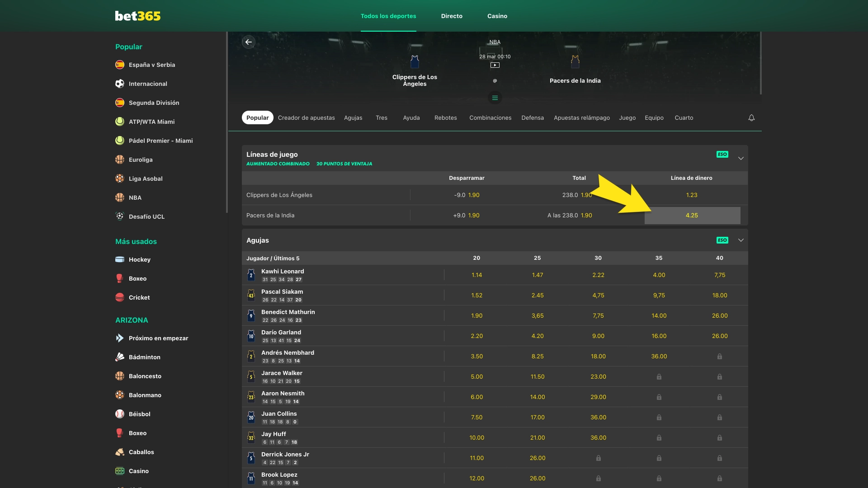Select the Total 238.0 over odds 1.90
Screen dimensions: 868x488
coord(577,195)
